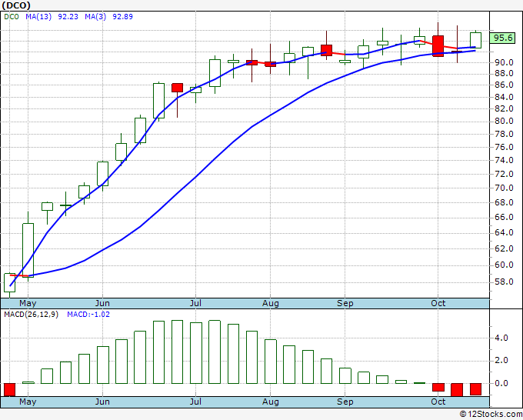This screenshot has width=523, height=420.
Task: Select the 4.0 MACD axis label
Action: click(x=501, y=338)
